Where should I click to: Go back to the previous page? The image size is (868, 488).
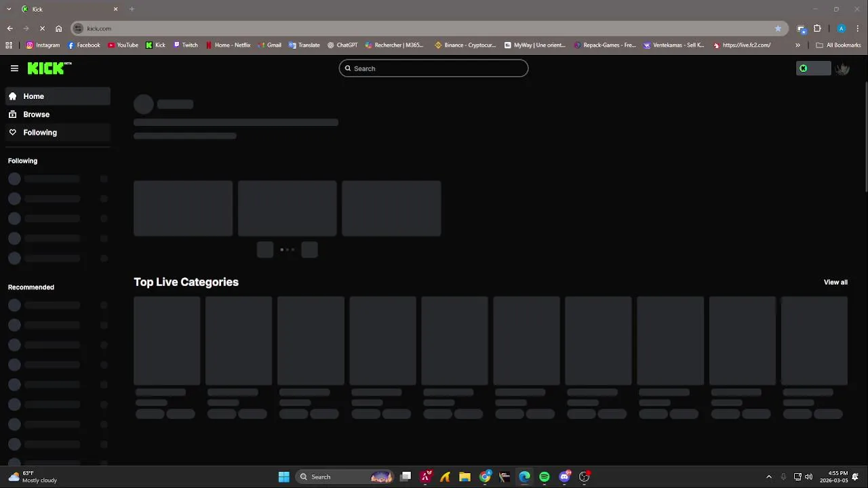pyautogui.click(x=9, y=28)
